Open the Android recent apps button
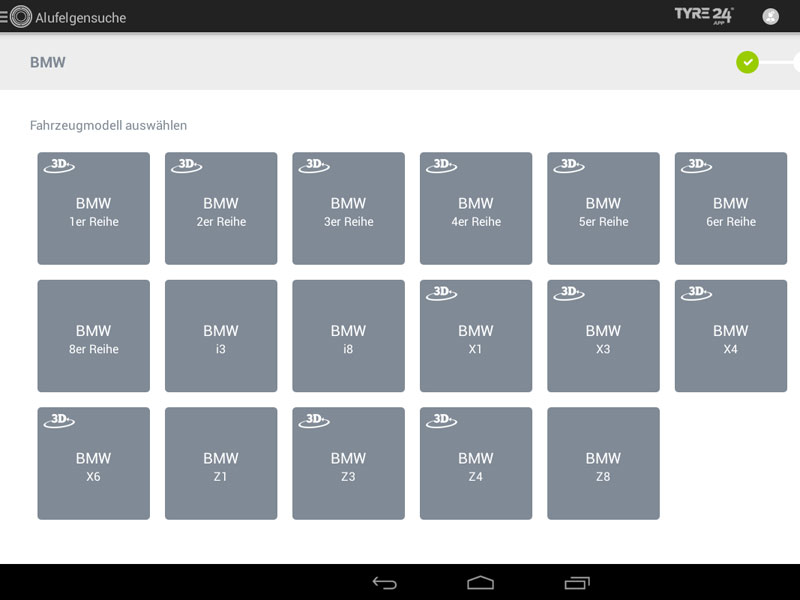 [x=577, y=583]
